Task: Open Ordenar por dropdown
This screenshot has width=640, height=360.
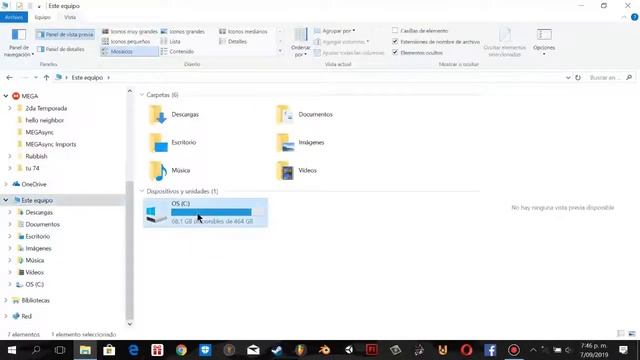Action: (301, 42)
